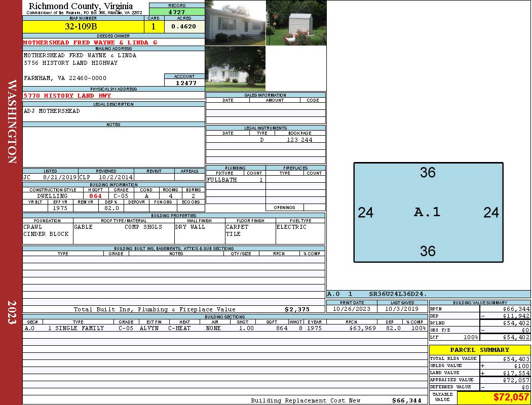Open the front house photo thumbnail
This screenshot has width=532, height=405.
point(235,23)
